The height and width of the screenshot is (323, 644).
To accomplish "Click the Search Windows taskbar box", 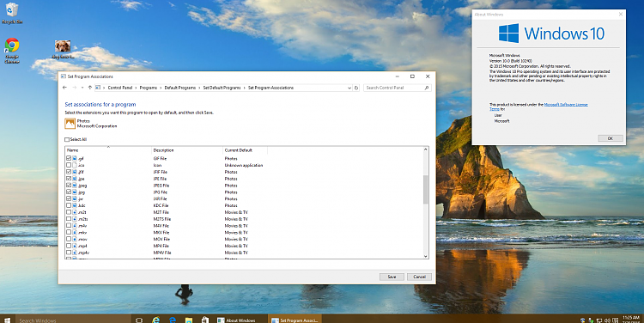I will click(x=73, y=320).
